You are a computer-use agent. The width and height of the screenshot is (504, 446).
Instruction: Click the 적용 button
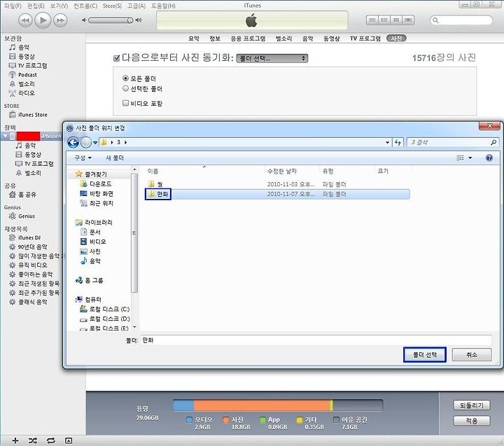tap(472, 421)
